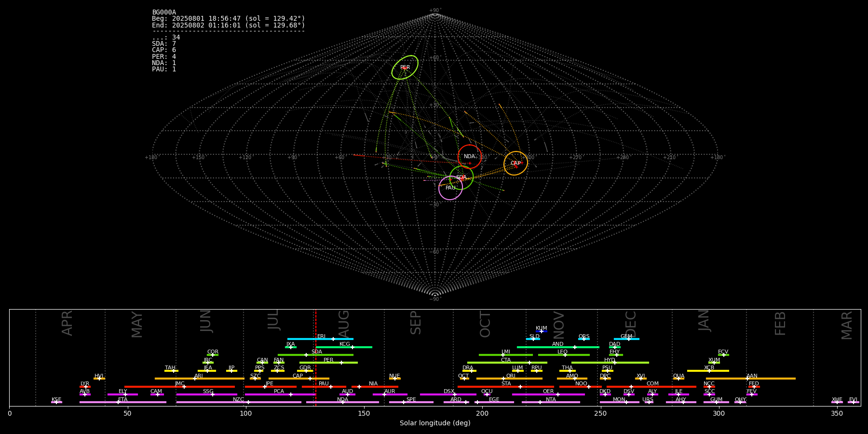The width and height of the screenshot is (868, 434).
Task: Select the SPE shower bar
Action: 411,402
